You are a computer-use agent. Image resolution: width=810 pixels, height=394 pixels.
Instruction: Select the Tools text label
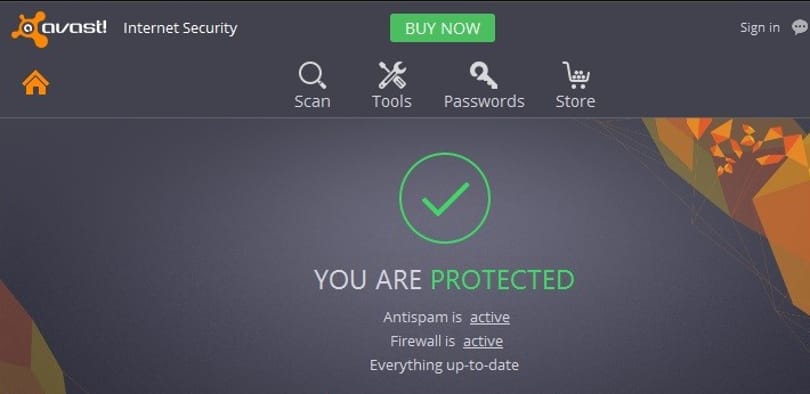pos(392,101)
